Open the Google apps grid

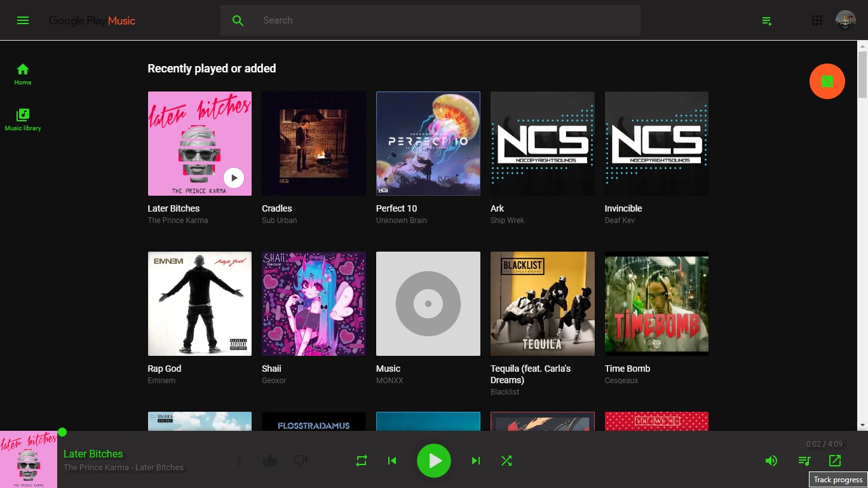pos(817,20)
